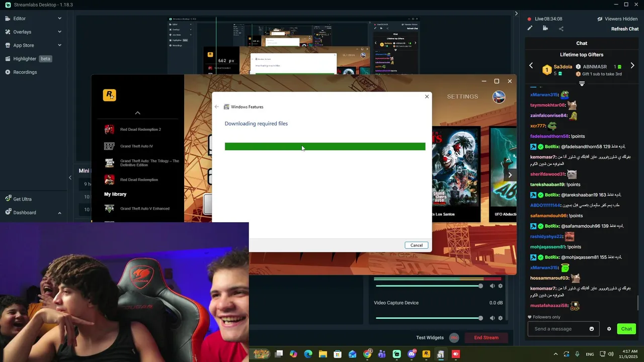Collapse the chat panel arrow
The height and width of the screenshot is (362, 644).
point(516,14)
